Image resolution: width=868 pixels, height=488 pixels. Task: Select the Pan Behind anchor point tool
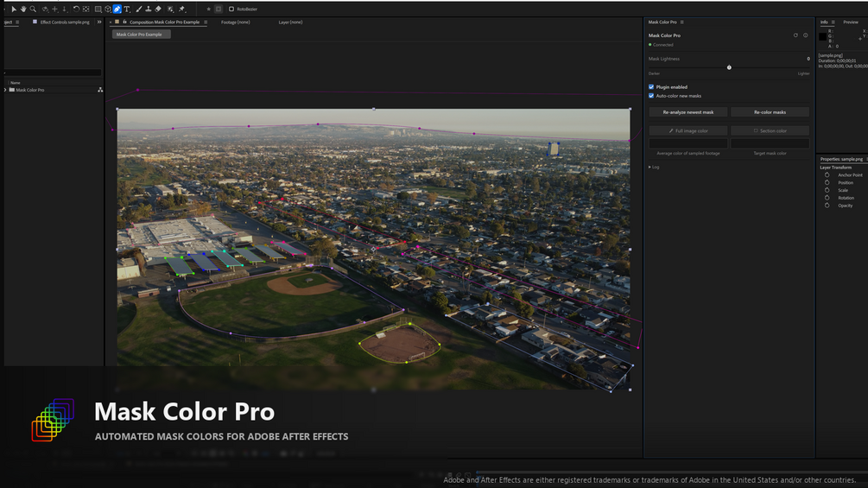point(86,9)
